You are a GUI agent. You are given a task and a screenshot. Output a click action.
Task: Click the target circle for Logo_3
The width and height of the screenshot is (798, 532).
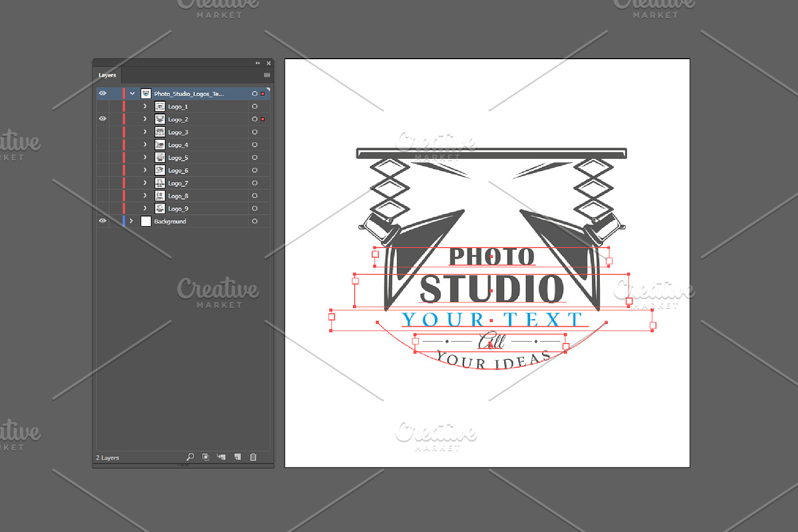(255, 132)
